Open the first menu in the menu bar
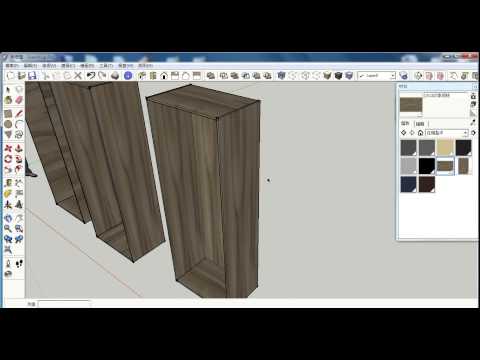The height and width of the screenshot is (360, 480). tap(13, 66)
